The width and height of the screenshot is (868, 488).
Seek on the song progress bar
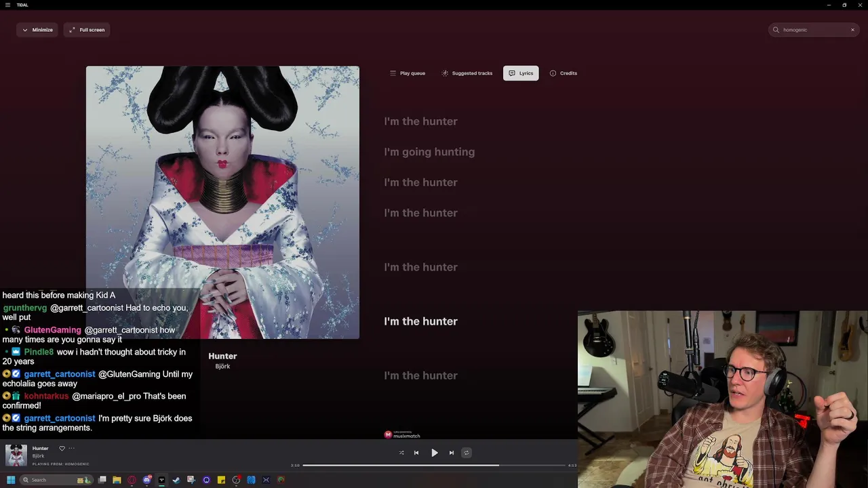click(x=434, y=466)
